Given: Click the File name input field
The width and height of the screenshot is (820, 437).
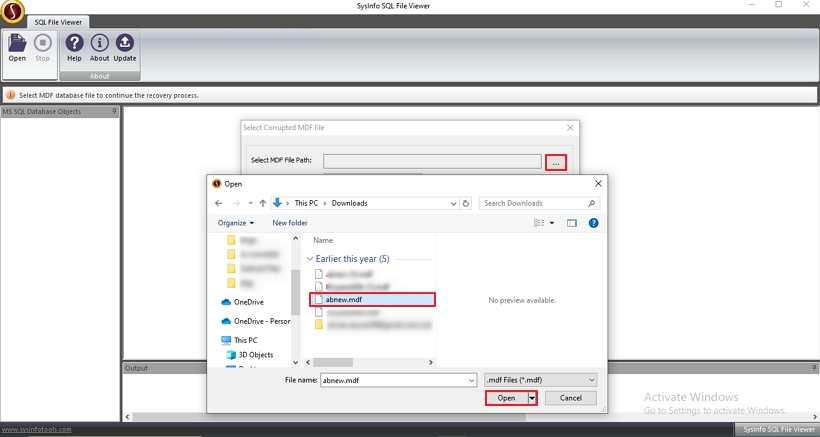Looking at the screenshot, I should (x=394, y=381).
